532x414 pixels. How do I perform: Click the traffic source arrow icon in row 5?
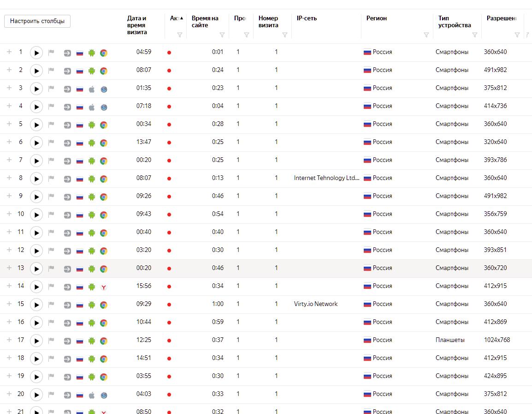tap(67, 125)
